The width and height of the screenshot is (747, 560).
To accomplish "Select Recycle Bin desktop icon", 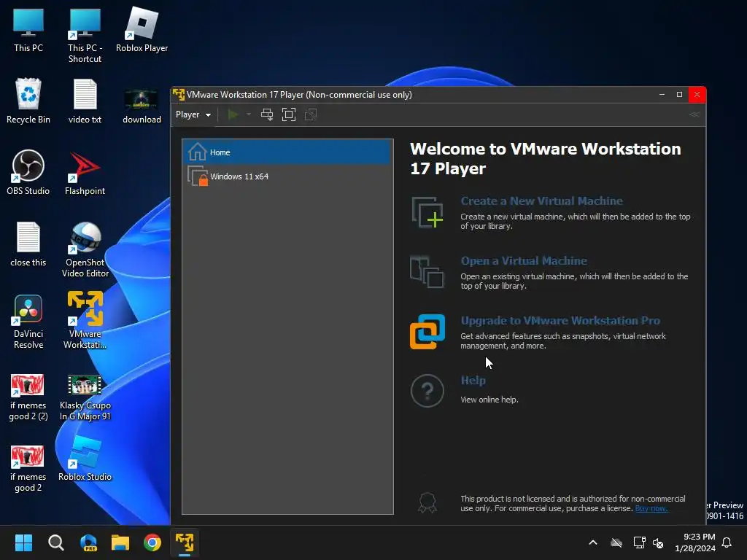I will (28, 101).
